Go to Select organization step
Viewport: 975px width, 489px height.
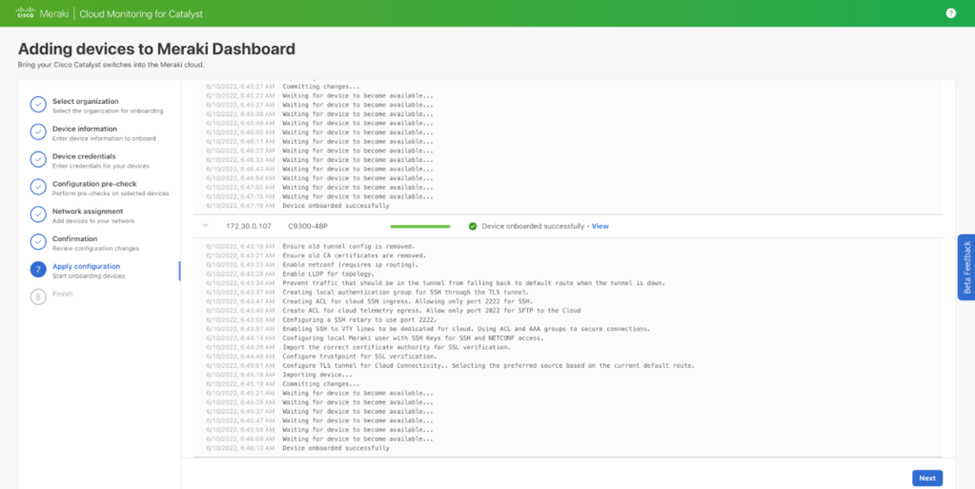click(85, 101)
